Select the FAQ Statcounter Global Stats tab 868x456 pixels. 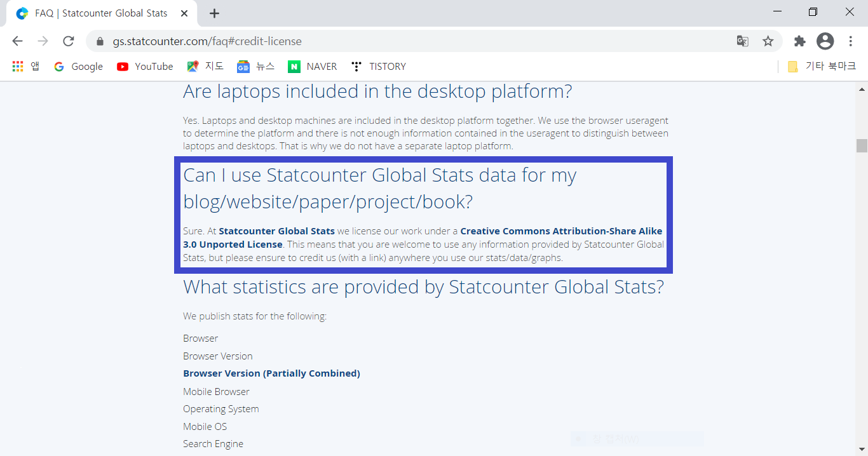click(102, 13)
